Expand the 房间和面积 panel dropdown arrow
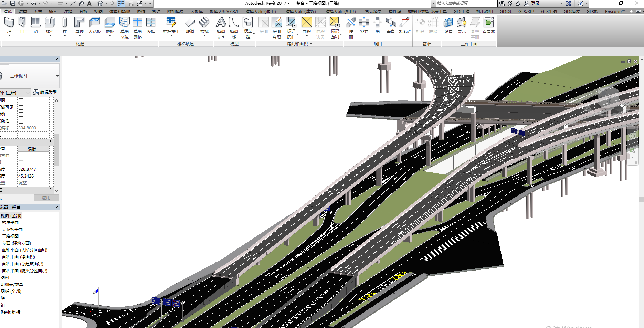The height and width of the screenshot is (328, 644). (x=311, y=44)
